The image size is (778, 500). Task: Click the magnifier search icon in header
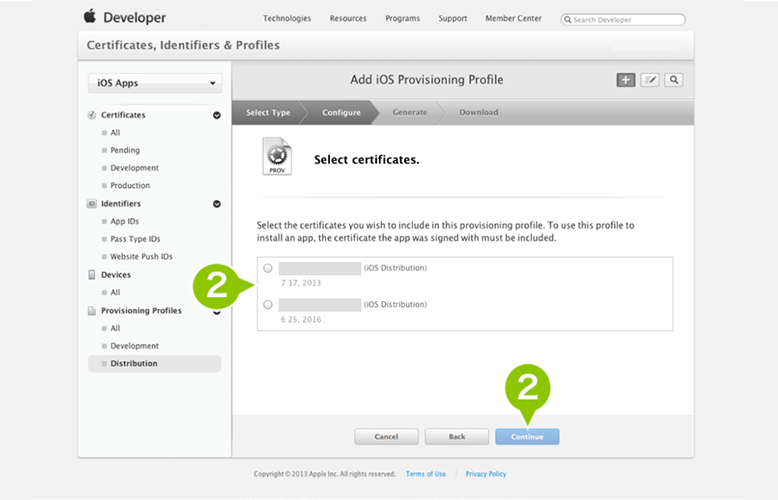[x=674, y=80]
